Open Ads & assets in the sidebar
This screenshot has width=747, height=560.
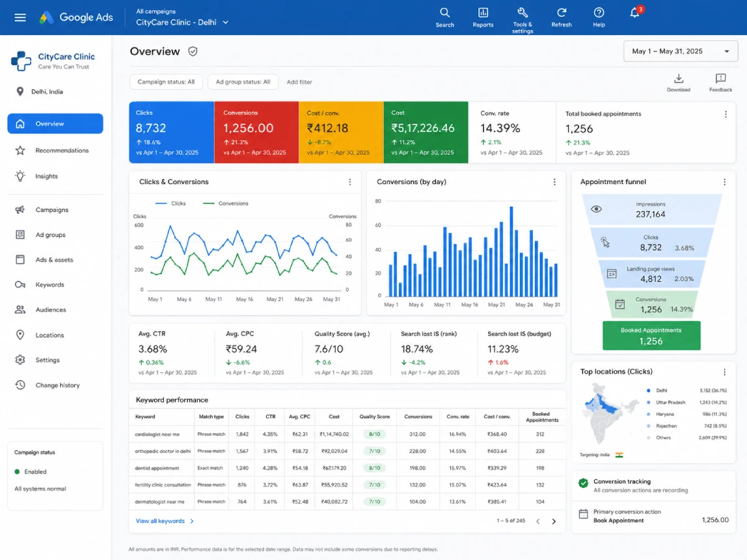pos(55,260)
